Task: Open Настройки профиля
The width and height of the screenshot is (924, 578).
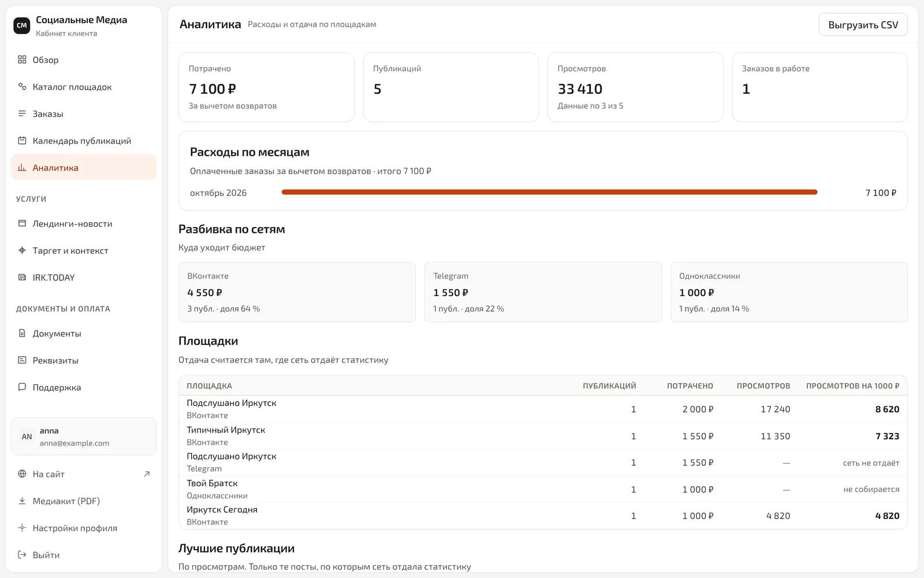Action: point(84,528)
